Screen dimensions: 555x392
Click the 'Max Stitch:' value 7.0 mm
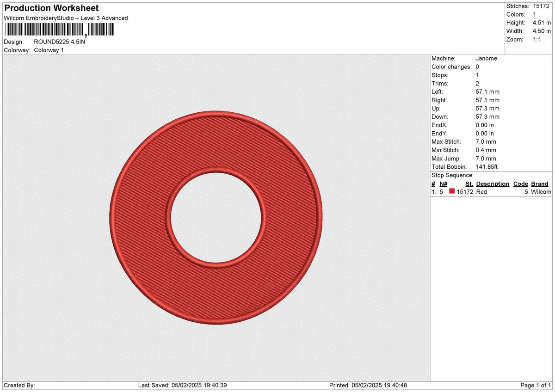coord(486,141)
